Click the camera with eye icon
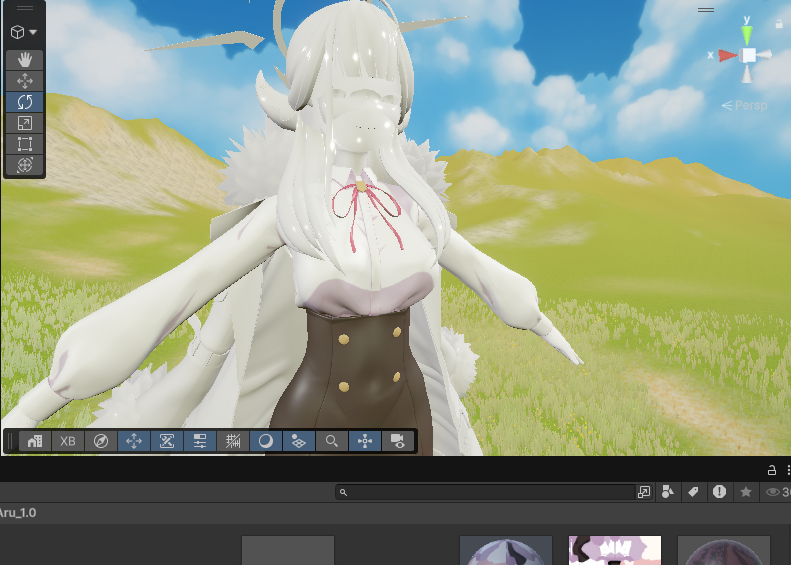 [x=398, y=441]
